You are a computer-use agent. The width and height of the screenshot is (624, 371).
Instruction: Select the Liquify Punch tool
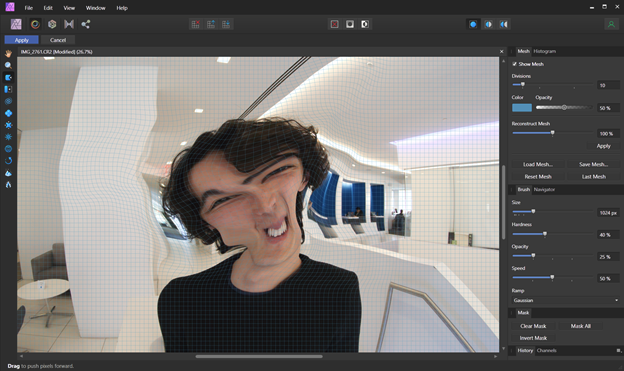[8, 125]
